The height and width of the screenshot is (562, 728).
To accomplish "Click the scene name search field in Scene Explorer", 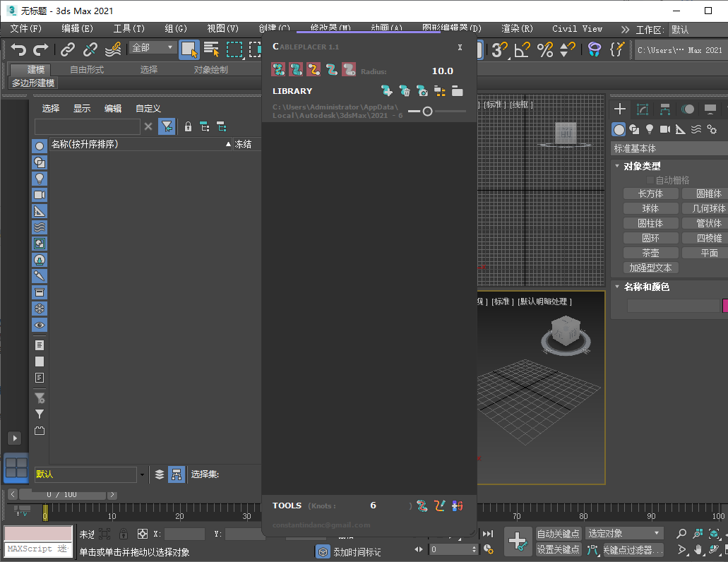I will 88,126.
